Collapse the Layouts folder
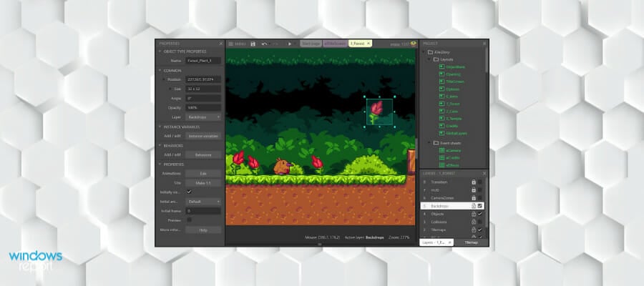This screenshot has width=644, height=286. (x=429, y=59)
